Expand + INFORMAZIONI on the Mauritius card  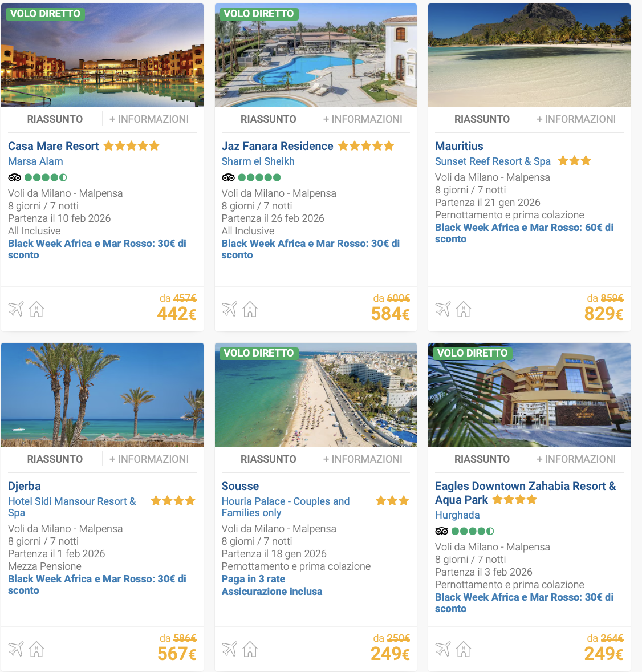(x=576, y=119)
